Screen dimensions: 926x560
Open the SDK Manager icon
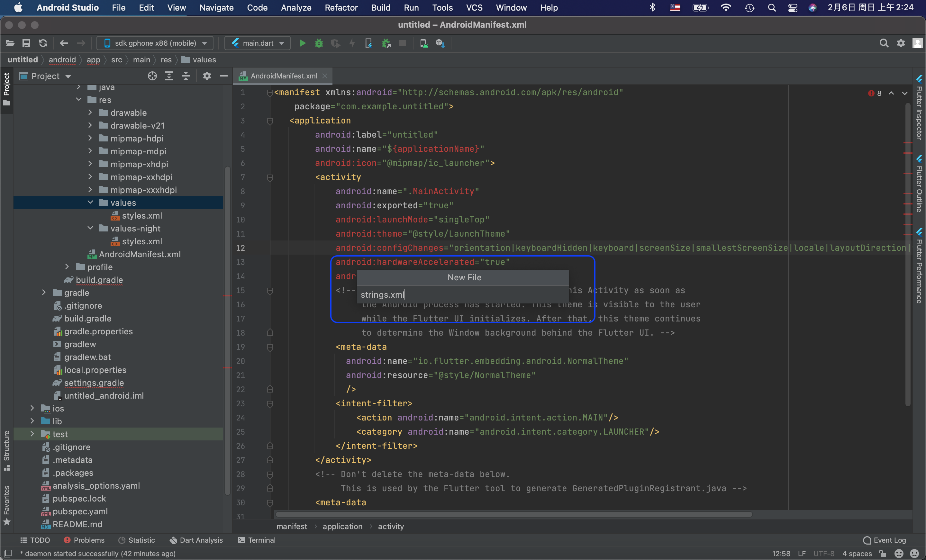[440, 43]
